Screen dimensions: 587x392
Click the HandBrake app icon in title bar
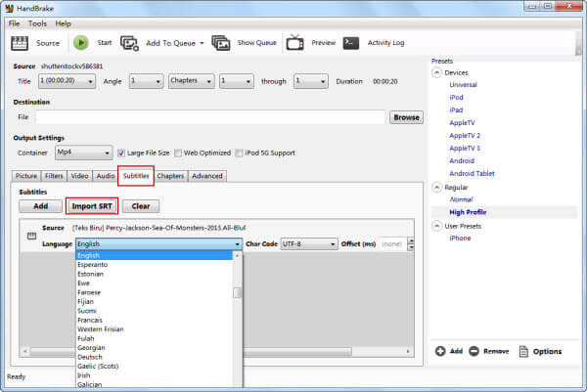coord(10,8)
